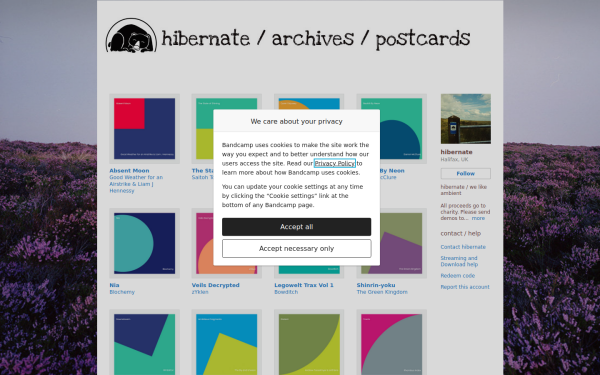
Task: Open the Privacy Policy link
Action: (x=334, y=163)
